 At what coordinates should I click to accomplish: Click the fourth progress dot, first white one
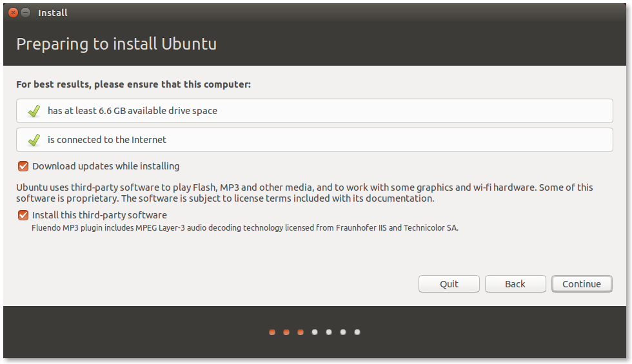[315, 332]
